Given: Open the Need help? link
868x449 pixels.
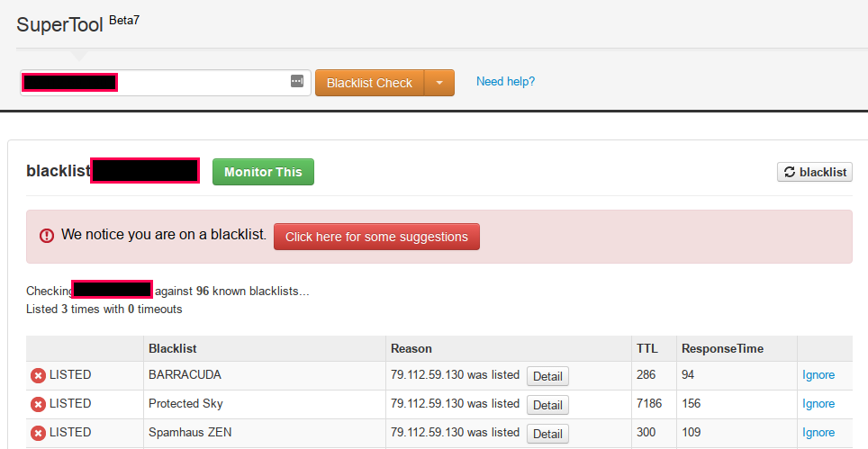Looking at the screenshot, I should (x=505, y=81).
